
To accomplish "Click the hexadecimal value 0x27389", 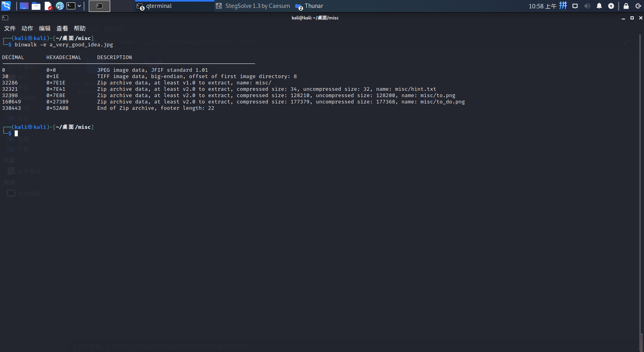I will [x=57, y=102].
